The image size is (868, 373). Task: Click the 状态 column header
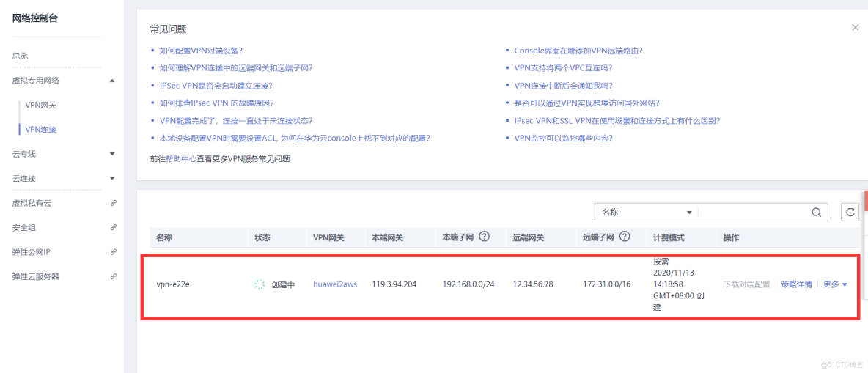click(x=262, y=237)
